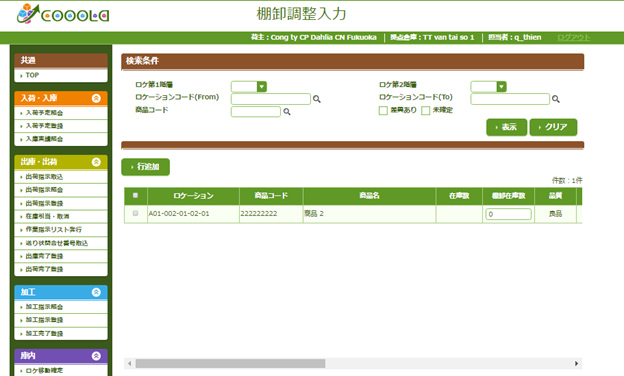
Task: Click the 検索条件 panel header
Action: click(x=353, y=61)
